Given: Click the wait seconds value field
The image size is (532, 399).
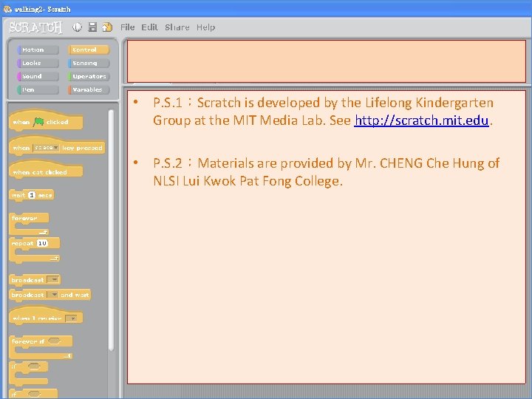Looking at the screenshot, I should [32, 195].
